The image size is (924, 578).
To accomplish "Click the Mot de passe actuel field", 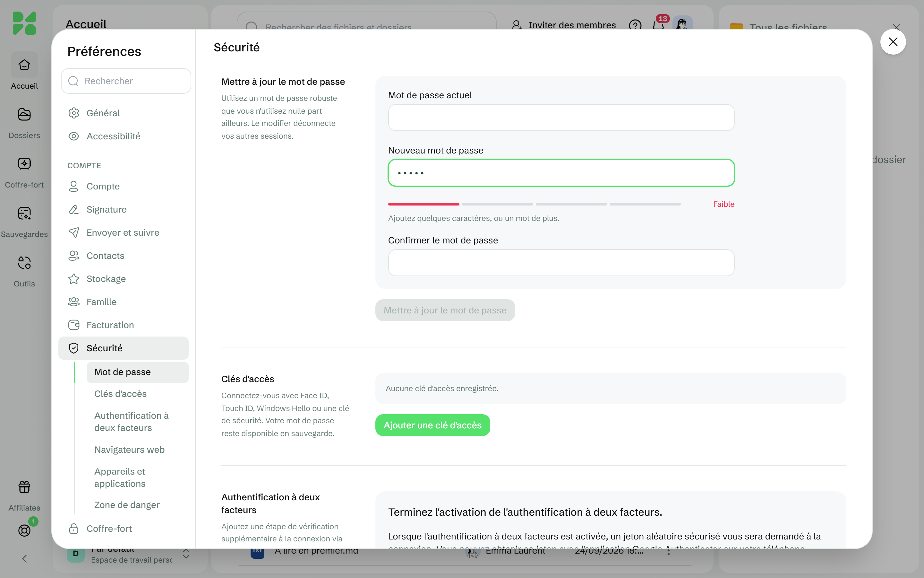I will 561,117.
